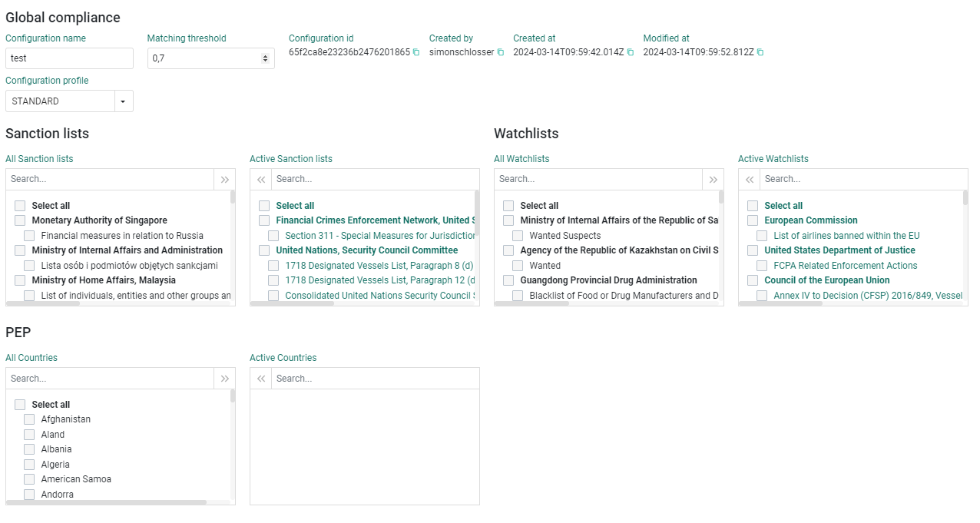The image size is (980, 523).
Task: Remove selected items from Active Watchlists
Action: tap(750, 179)
